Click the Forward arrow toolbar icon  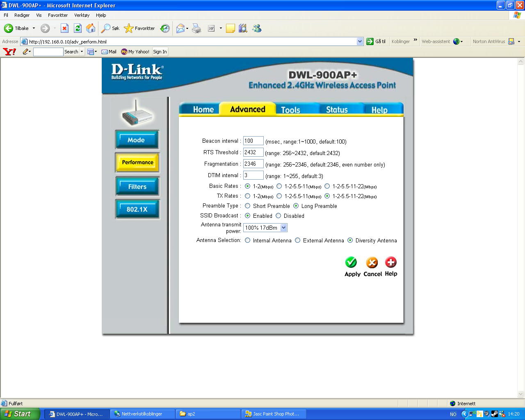[45, 28]
